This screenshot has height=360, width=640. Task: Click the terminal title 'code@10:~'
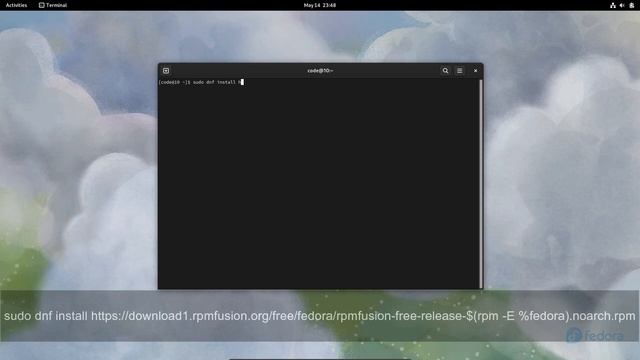pyautogui.click(x=320, y=71)
